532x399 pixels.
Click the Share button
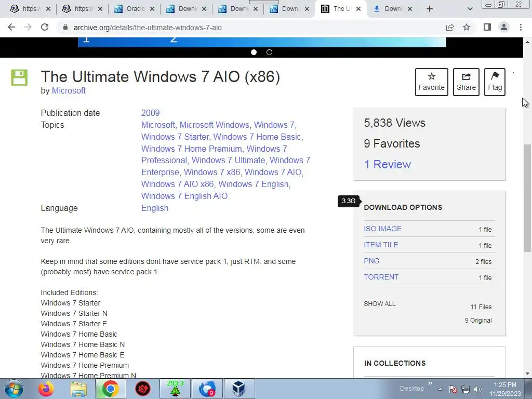466,82
